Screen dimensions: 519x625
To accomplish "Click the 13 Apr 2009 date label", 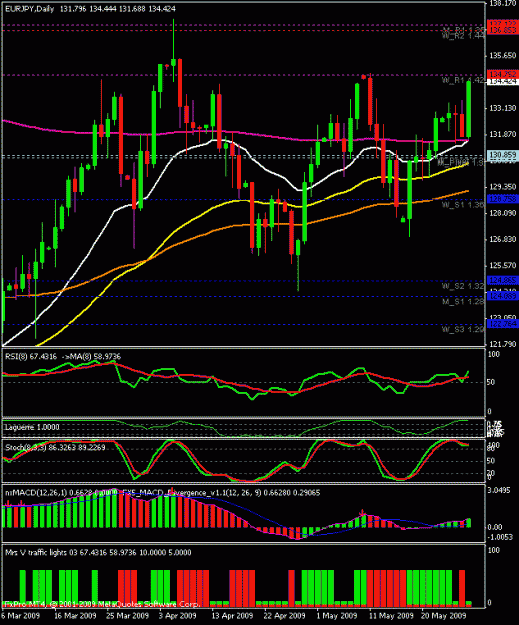I will click(232, 616).
